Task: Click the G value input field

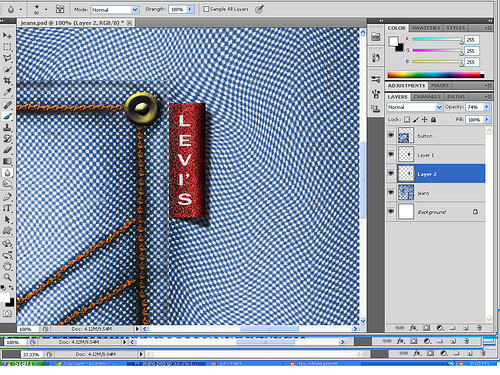Action: coord(472,51)
